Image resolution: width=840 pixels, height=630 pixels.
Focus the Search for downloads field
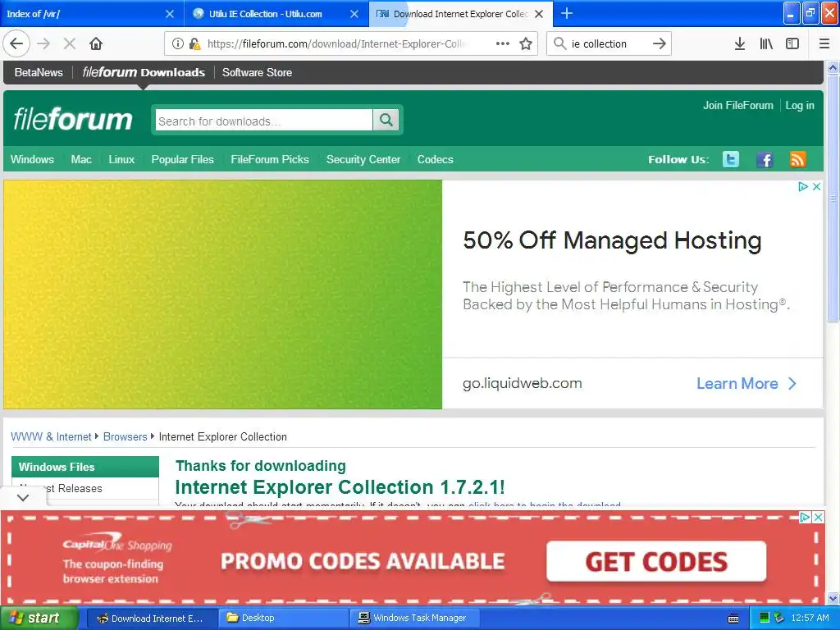click(x=264, y=120)
